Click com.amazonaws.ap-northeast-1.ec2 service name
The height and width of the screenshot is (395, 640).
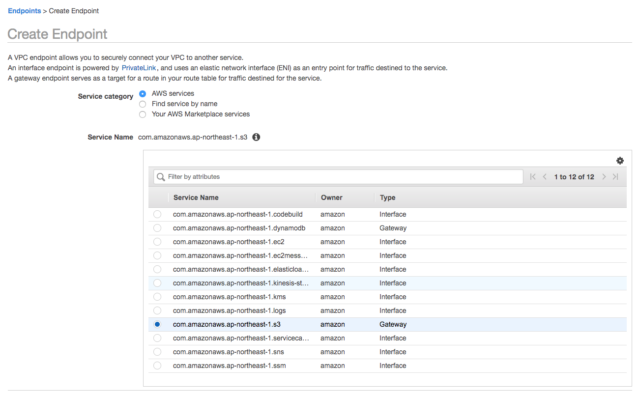coord(229,242)
